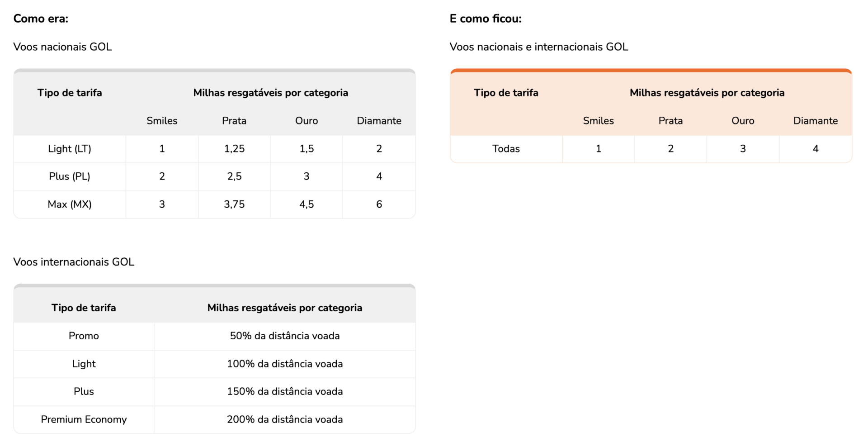Click the "Plus (PL)" fare cell
Viewport: 868px width, 442px height.
[x=70, y=176]
